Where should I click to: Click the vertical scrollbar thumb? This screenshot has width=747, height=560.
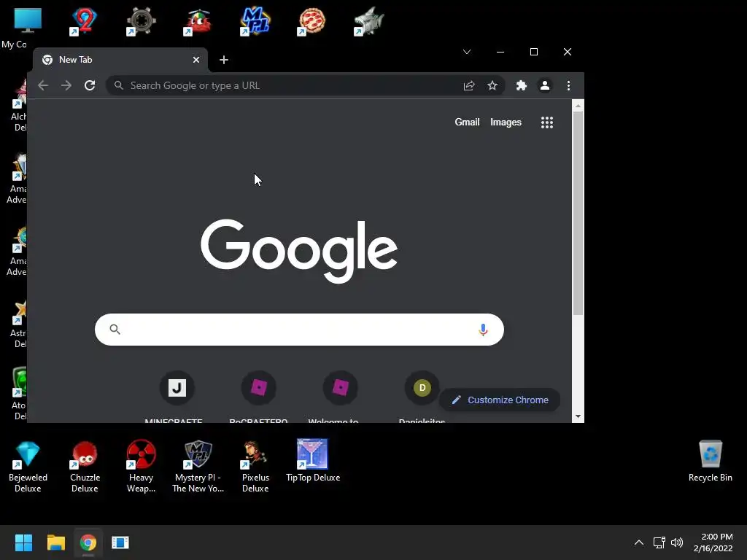[x=578, y=213]
